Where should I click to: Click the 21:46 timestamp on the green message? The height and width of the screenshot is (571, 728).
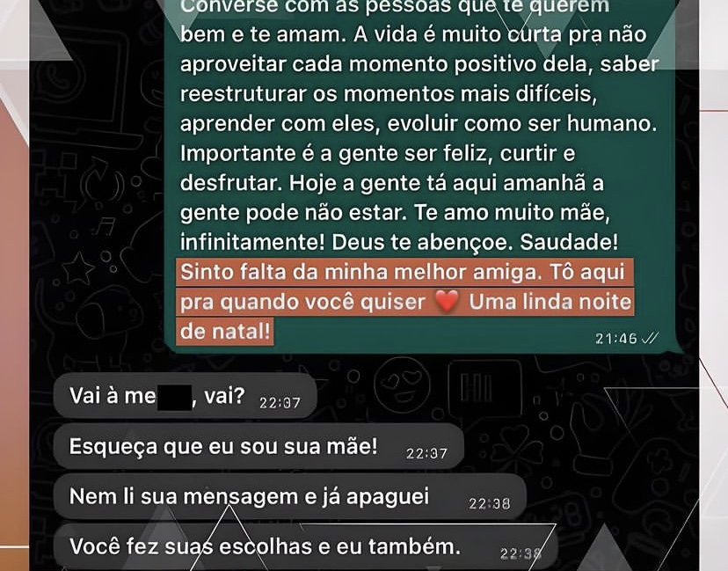pos(616,339)
